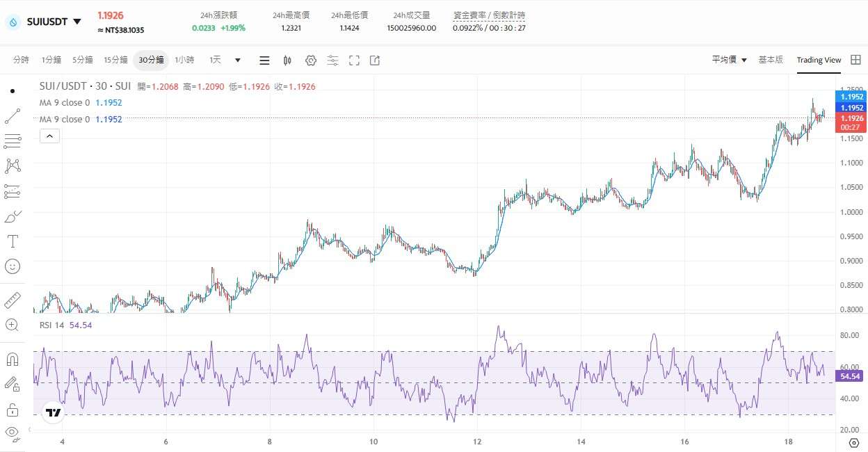868x452 pixels.
Task: Activate the zoom in tool
Action: click(13, 325)
